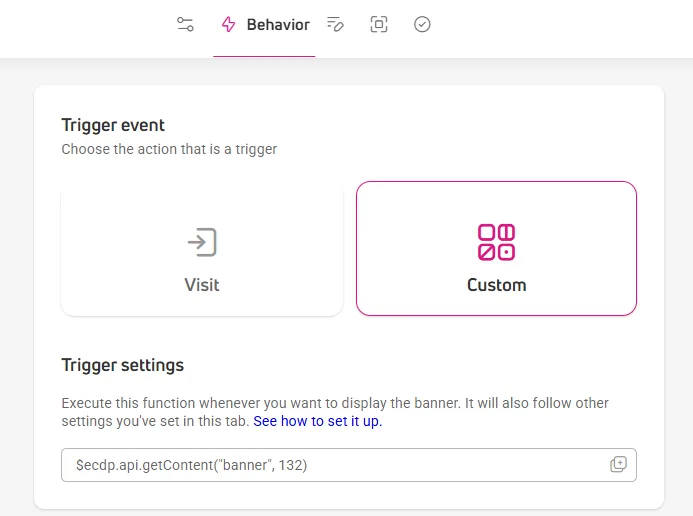Select the Visit trigger event card
This screenshot has width=693, height=516.
(x=202, y=249)
